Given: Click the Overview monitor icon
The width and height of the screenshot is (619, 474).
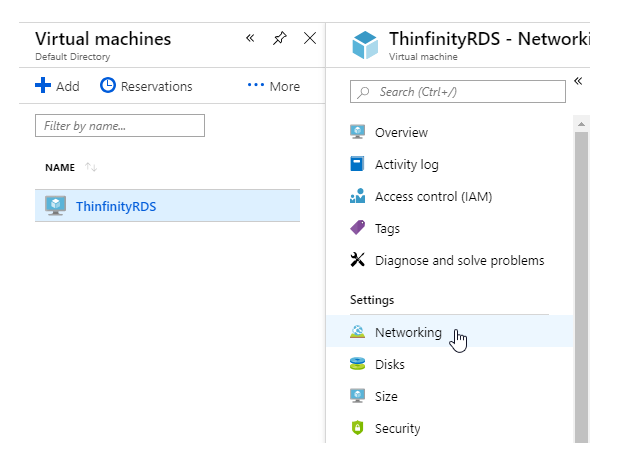Looking at the screenshot, I should point(357,132).
